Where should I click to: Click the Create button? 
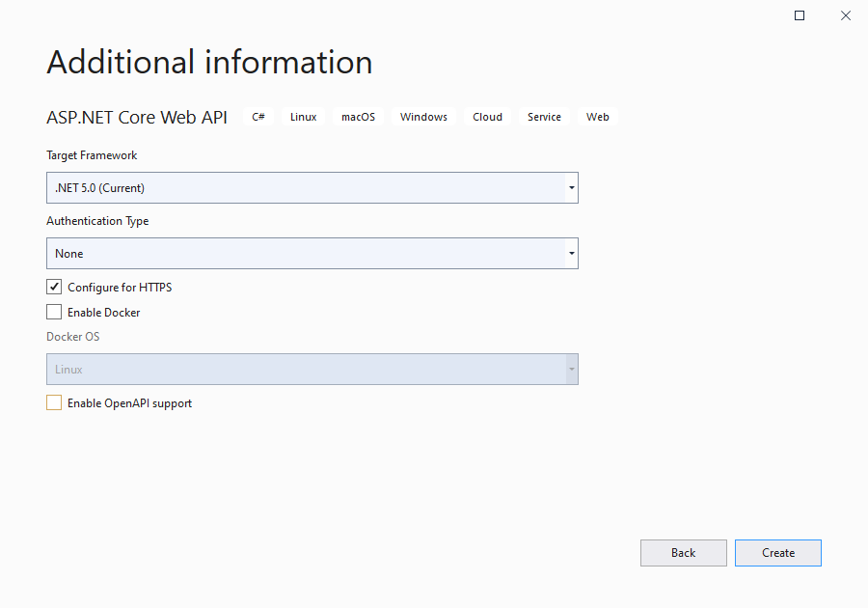click(777, 553)
